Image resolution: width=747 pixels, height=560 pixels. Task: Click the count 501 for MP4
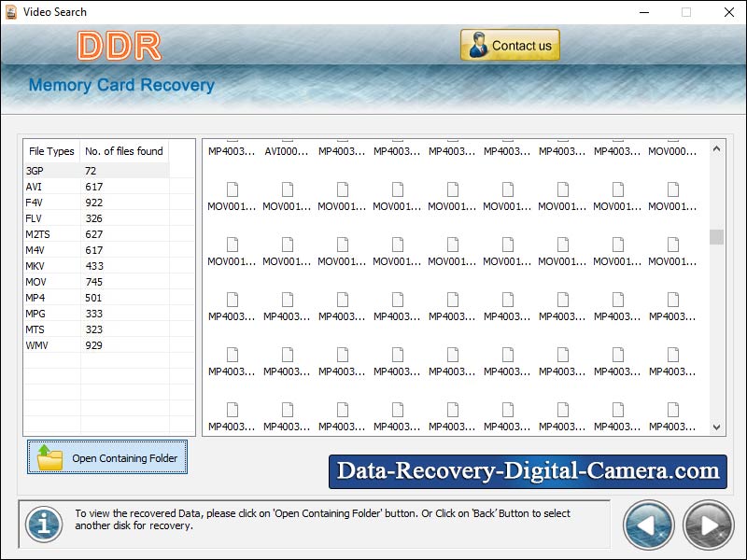[93, 298]
